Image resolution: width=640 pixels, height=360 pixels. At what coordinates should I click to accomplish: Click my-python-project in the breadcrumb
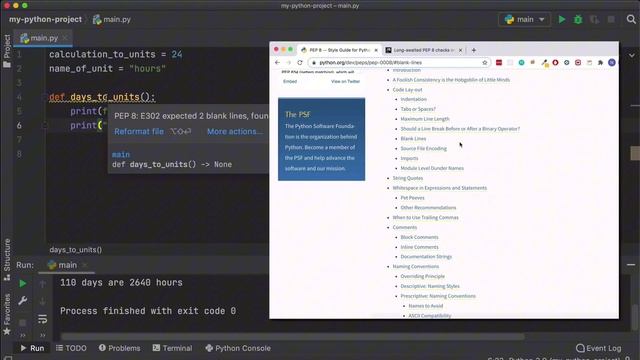coord(45,19)
